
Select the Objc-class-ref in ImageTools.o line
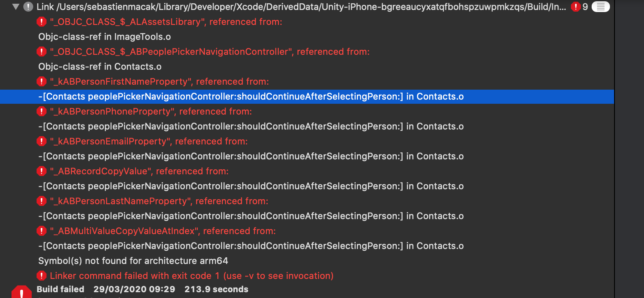coord(105,37)
